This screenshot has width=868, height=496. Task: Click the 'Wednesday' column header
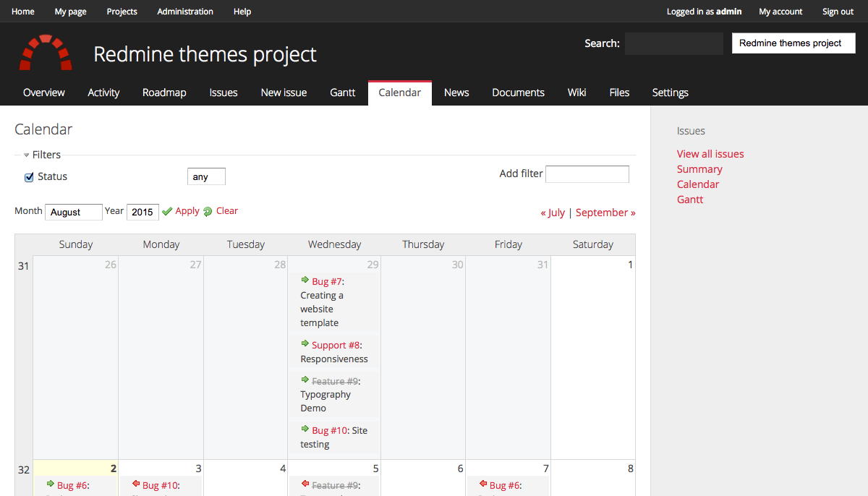(x=334, y=244)
